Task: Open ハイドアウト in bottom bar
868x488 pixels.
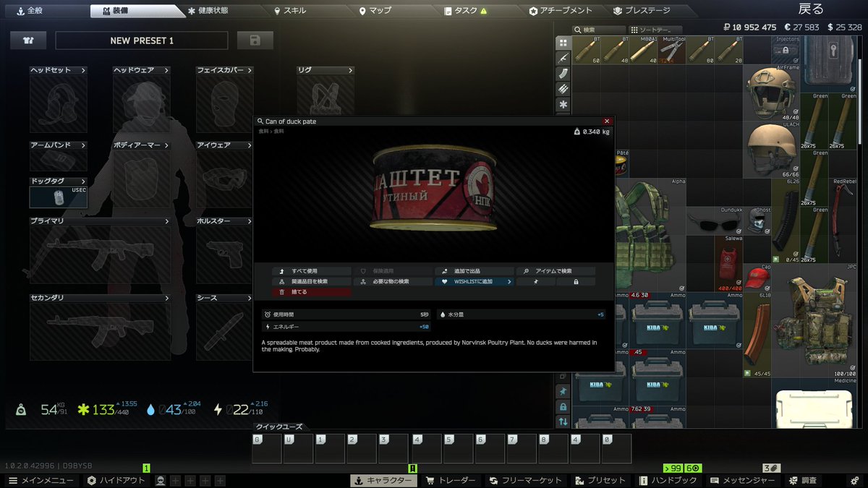Action: pos(117,481)
